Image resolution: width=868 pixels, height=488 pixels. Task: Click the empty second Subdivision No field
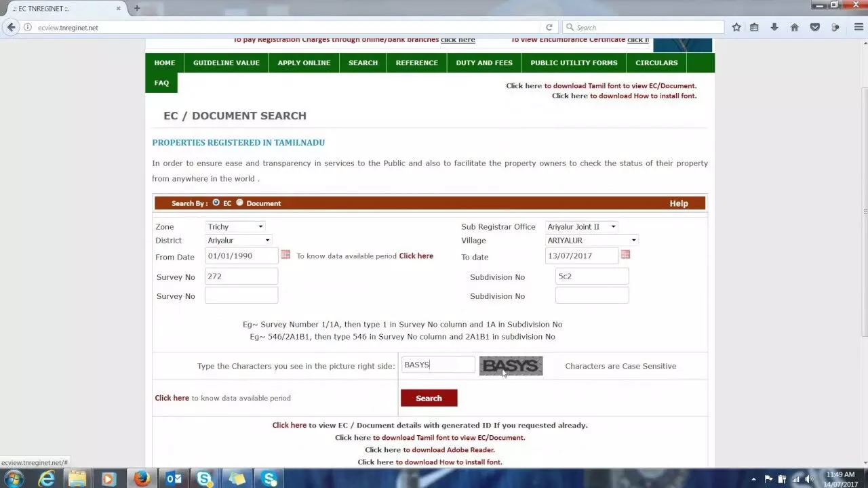(592, 296)
